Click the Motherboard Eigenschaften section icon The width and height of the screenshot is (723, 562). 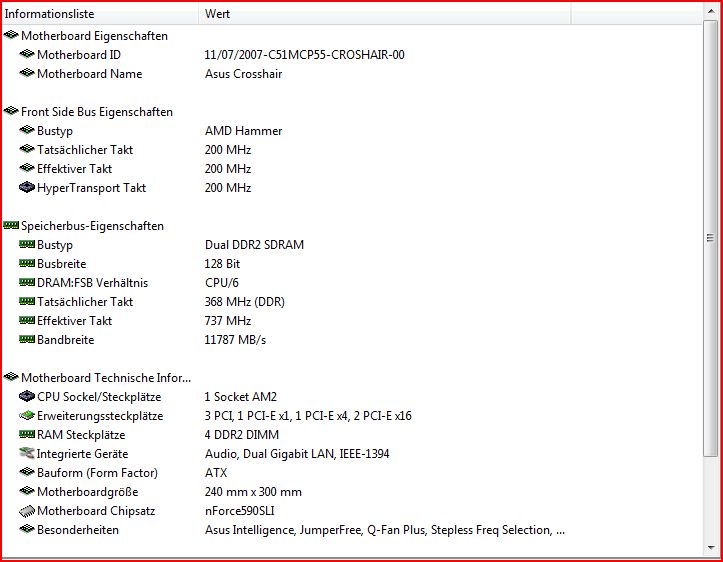[11, 35]
